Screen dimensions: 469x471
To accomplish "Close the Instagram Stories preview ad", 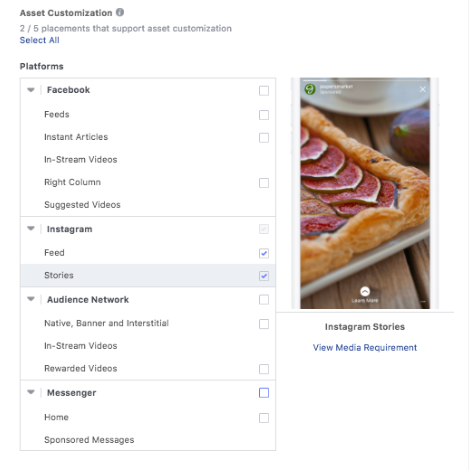I will 422,89.
